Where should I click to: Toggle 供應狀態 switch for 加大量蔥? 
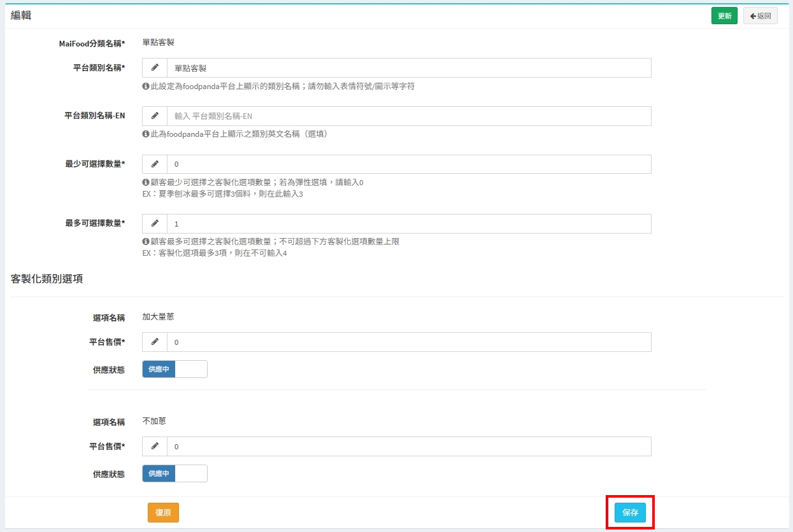[175, 369]
